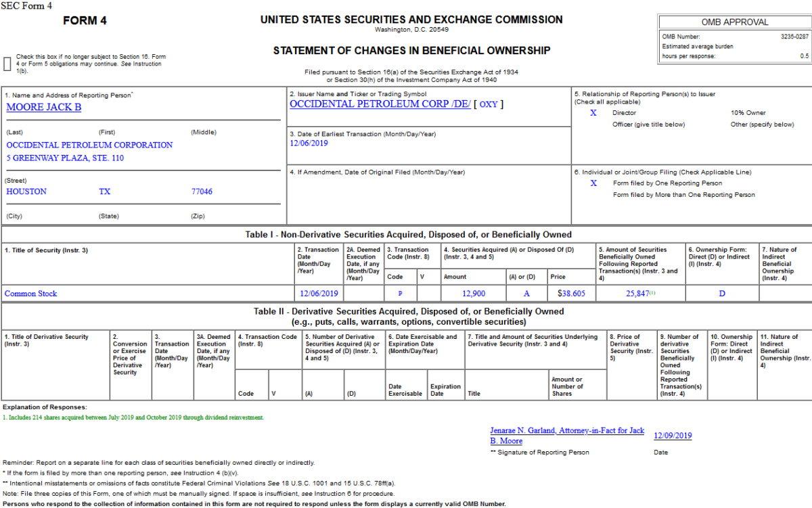
Task: Select the Other (specify below) label
Action: 763,124
